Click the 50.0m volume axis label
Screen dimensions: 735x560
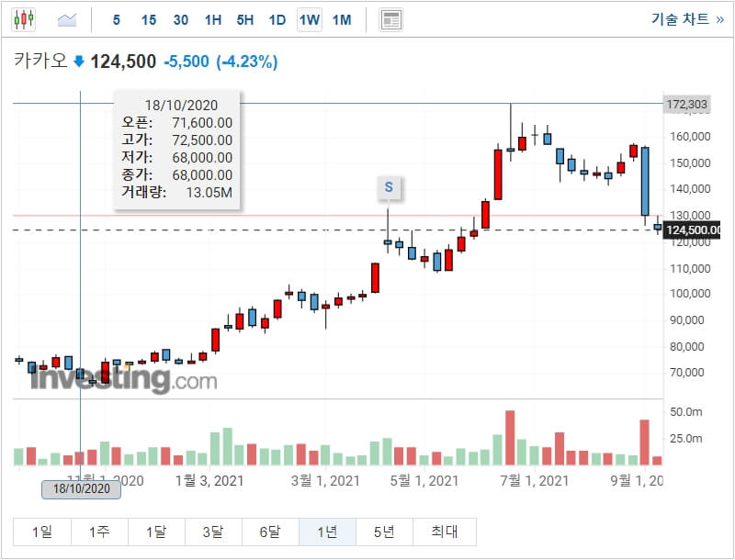tap(685, 412)
